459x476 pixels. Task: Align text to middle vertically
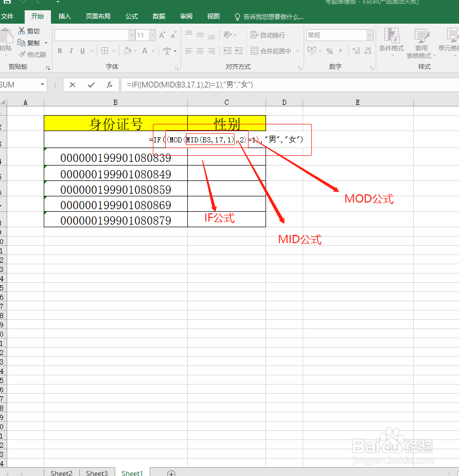coord(200,35)
